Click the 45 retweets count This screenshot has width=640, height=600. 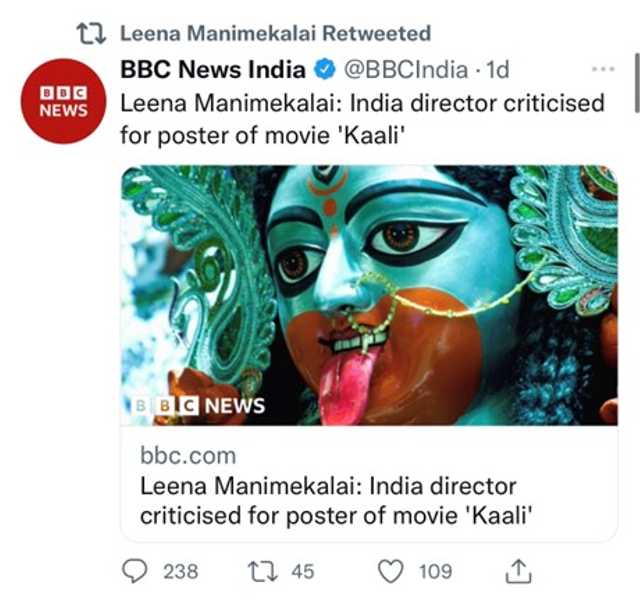pyautogui.click(x=302, y=571)
